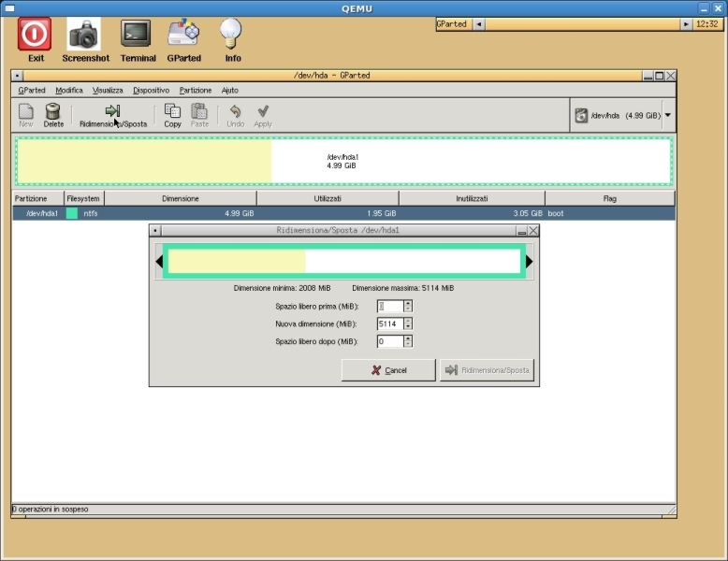Open the Info lightbulb icon

231,34
